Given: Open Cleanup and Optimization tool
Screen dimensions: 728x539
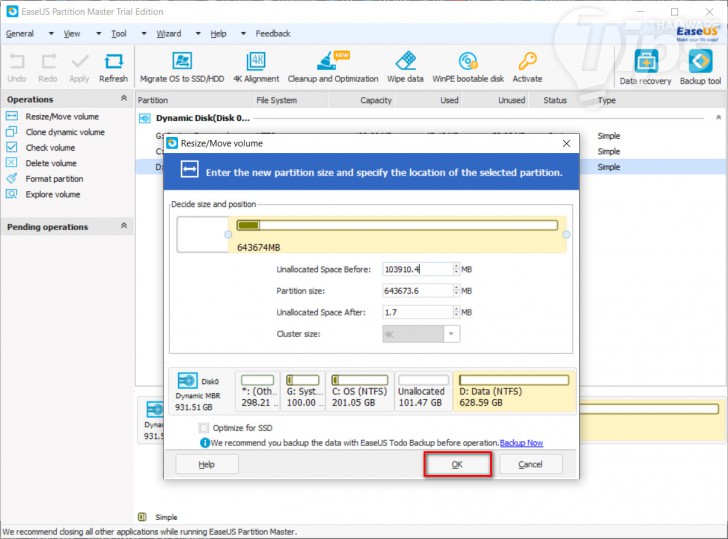Looking at the screenshot, I should pos(333,68).
